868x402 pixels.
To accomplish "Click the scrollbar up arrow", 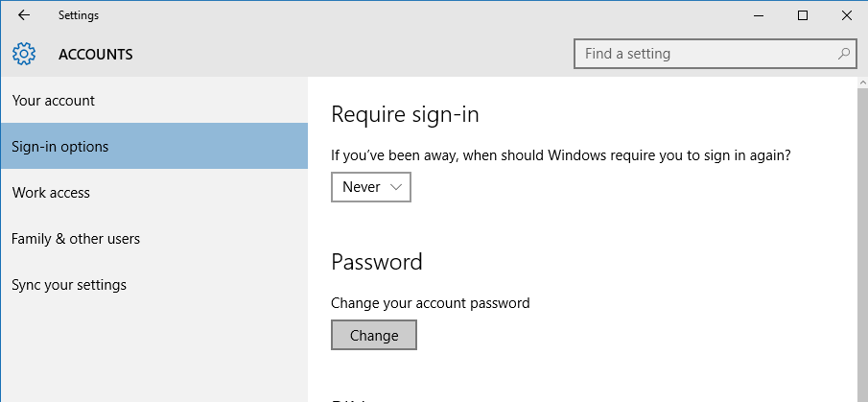I will point(863,82).
